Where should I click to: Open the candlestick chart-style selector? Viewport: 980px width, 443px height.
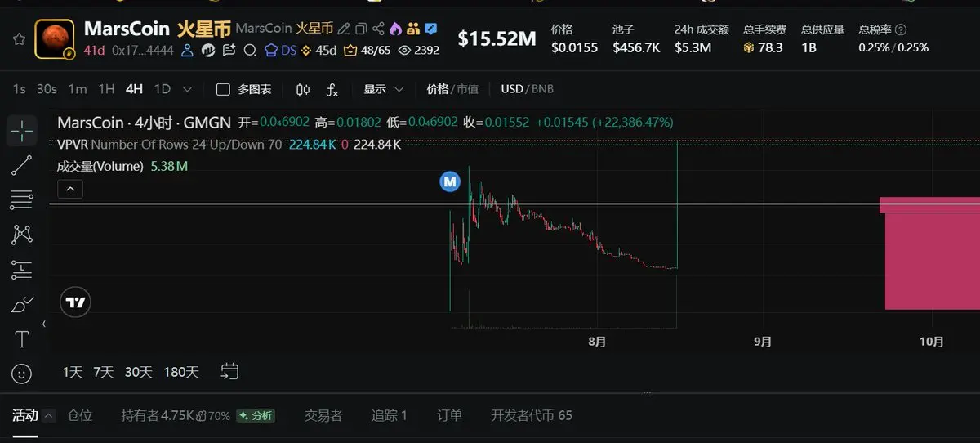(303, 89)
